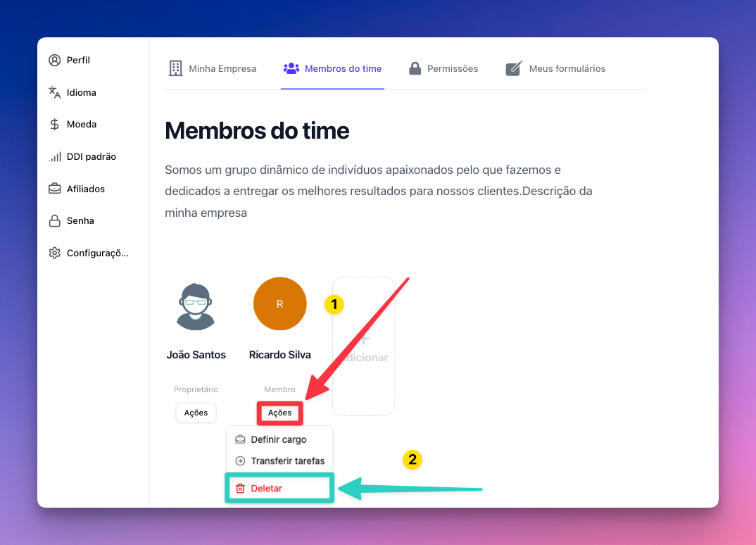Click the Minha Empresa building icon
Image resolution: width=756 pixels, height=545 pixels.
coord(175,68)
